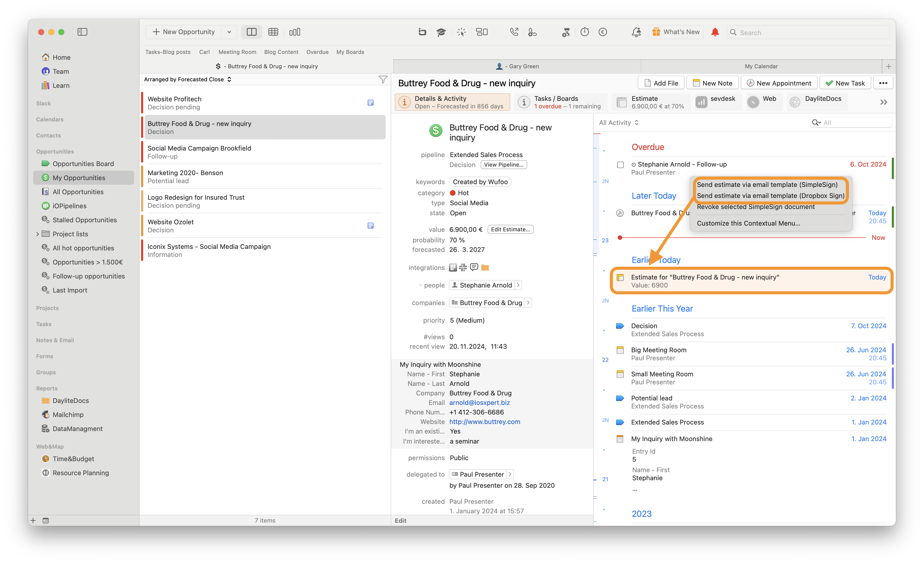The height and width of the screenshot is (563, 924).
Task: Open the red notification bell
Action: (x=715, y=32)
